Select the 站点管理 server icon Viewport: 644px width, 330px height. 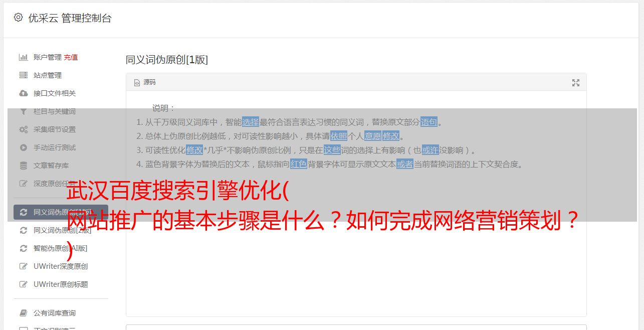pyautogui.click(x=23, y=75)
